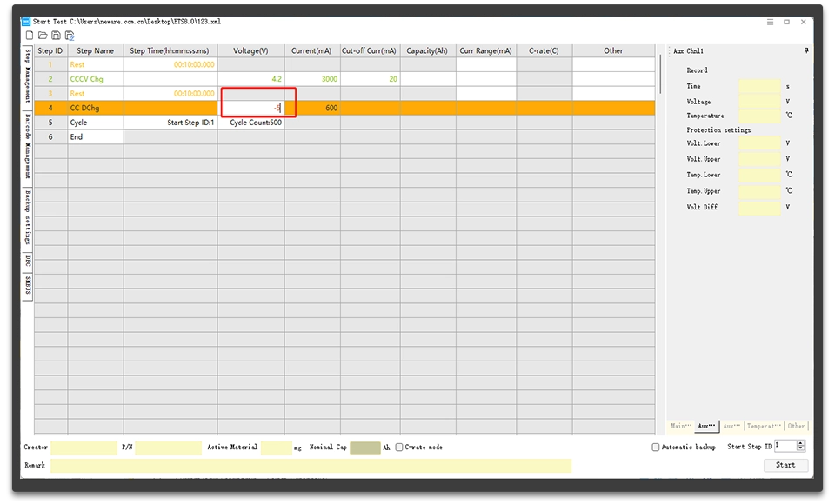Viewport: 835px width, 504px height.
Task: Click the Step Name column header
Action: pos(96,50)
